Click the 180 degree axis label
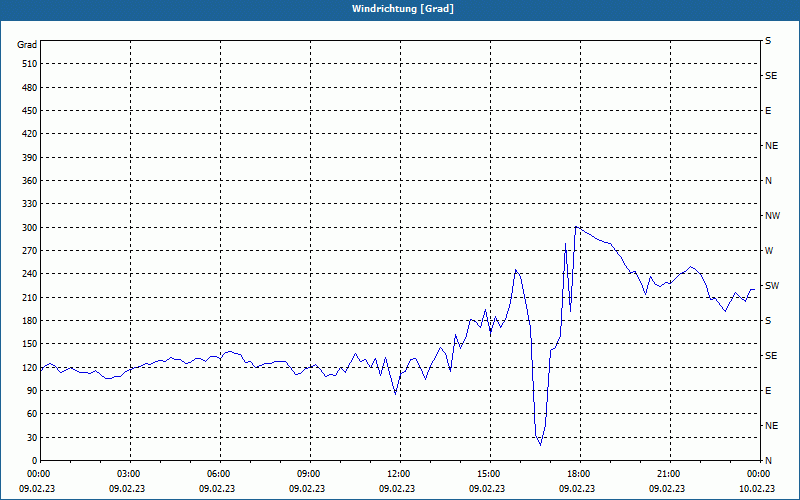The width and height of the screenshot is (800, 500). click(29, 320)
